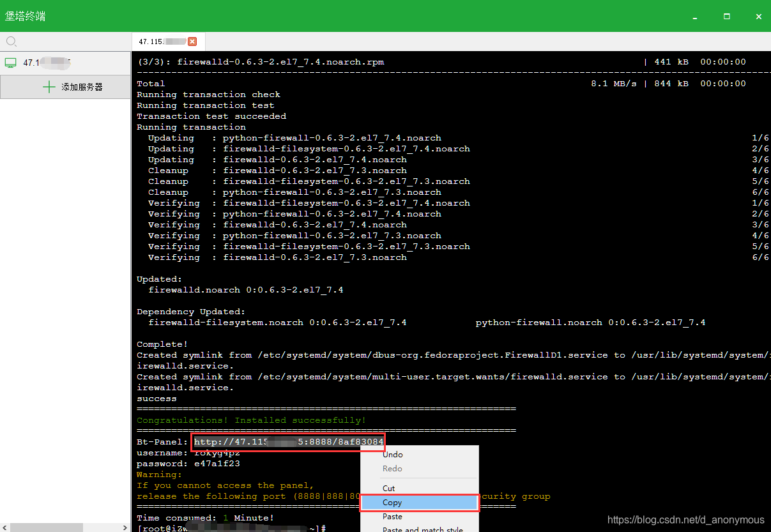Click the 'Updated:' heading line
Viewport: 771px width, 532px height.
pos(160,279)
